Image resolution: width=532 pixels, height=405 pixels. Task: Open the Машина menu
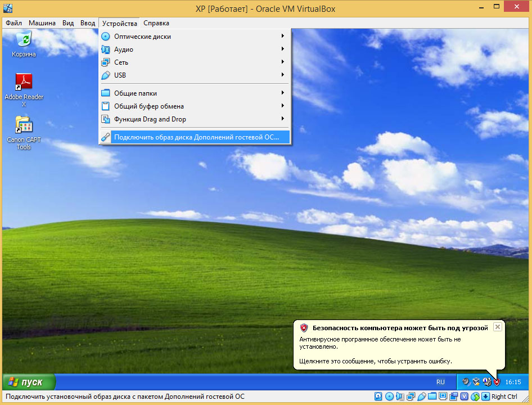42,23
